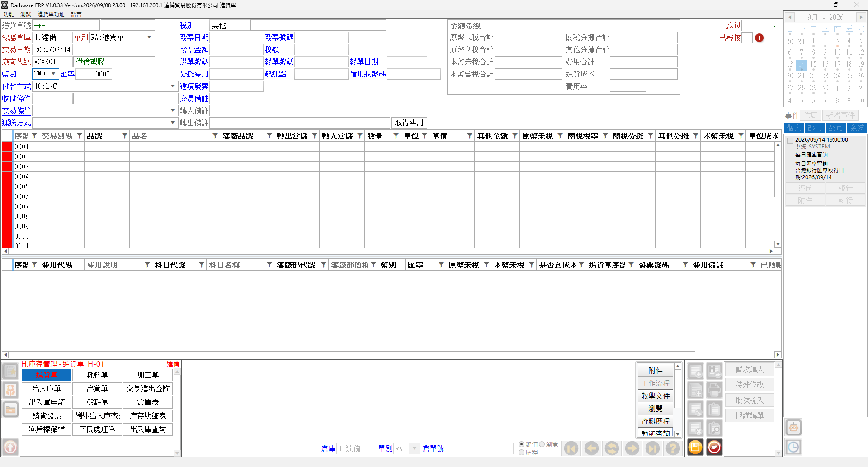Click the 品號 column filter icon
Screen dimensions: 868x467
[125, 136]
